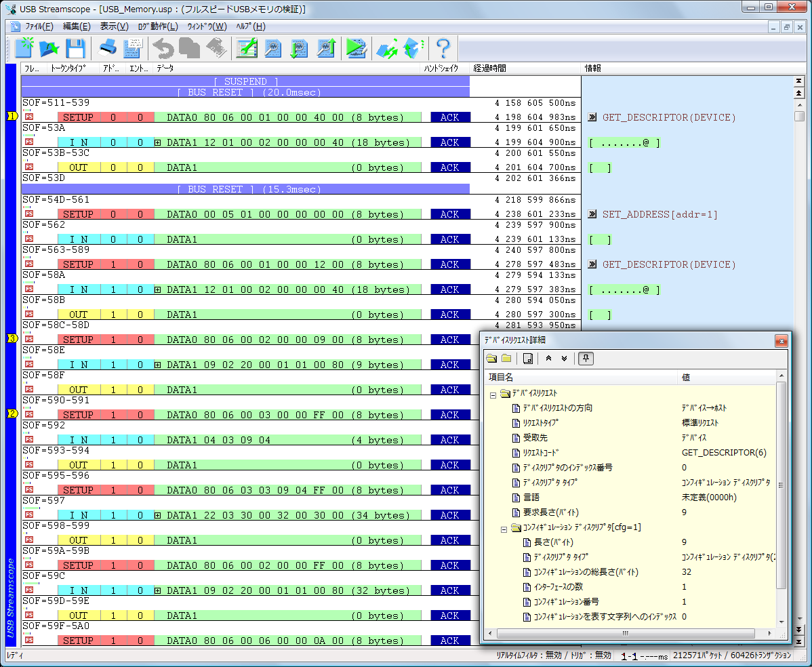812x667 pixels.
Task: Open the ログ動作(L) menu
Action: 157,26
